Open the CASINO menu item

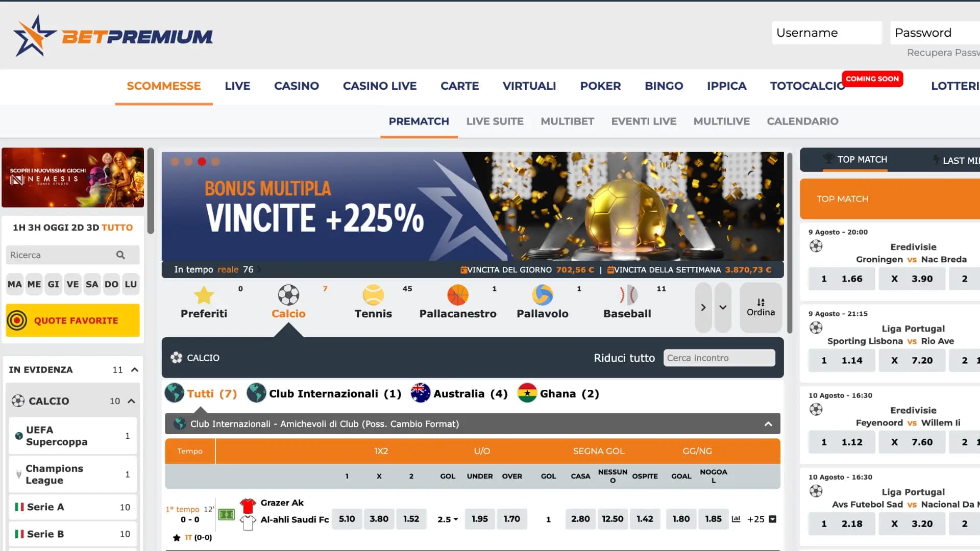296,86
